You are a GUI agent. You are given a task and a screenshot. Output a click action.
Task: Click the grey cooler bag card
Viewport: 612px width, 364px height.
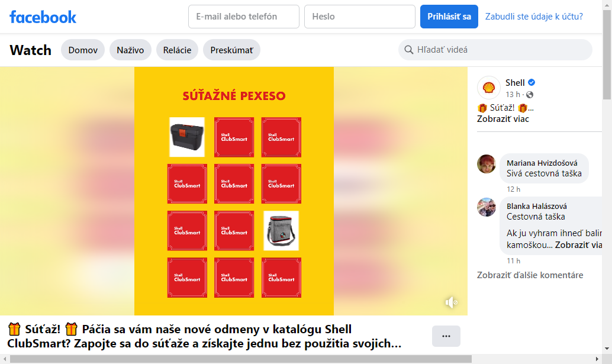coord(281,231)
